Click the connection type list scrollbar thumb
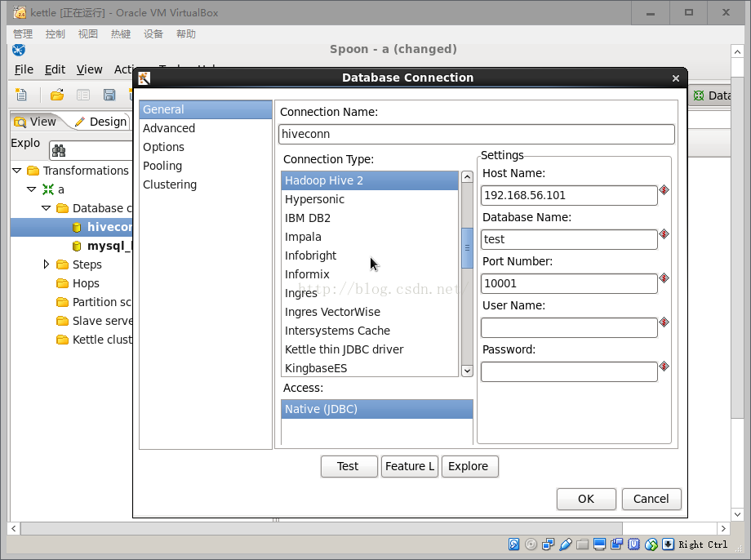This screenshot has height=560, width=751. [x=467, y=248]
